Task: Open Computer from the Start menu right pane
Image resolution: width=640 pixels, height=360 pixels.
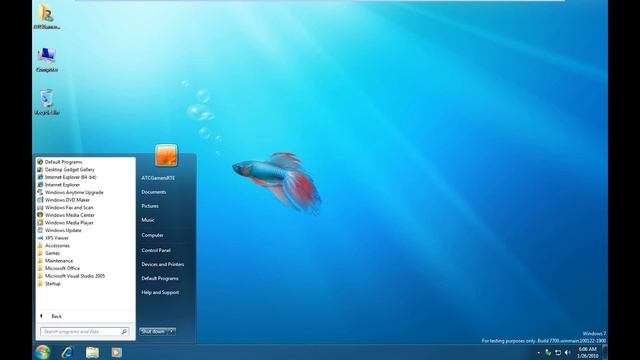Action: (152, 235)
